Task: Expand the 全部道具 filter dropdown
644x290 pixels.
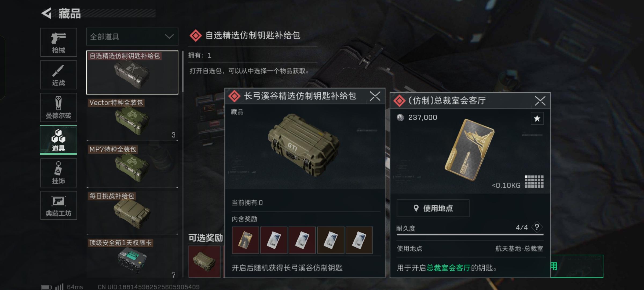Action: 132,37
